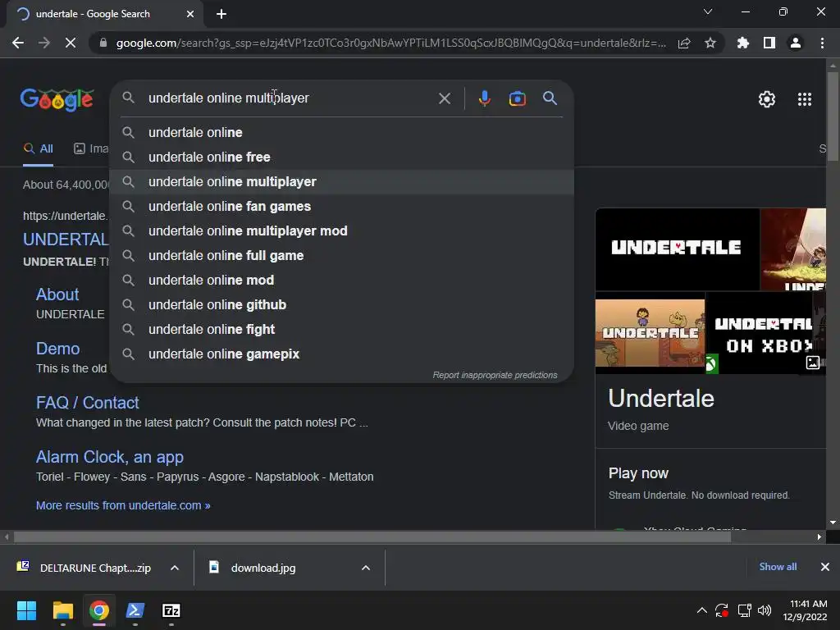Expand download.jpg download options
Viewport: 840px width, 630px height.
point(366,568)
